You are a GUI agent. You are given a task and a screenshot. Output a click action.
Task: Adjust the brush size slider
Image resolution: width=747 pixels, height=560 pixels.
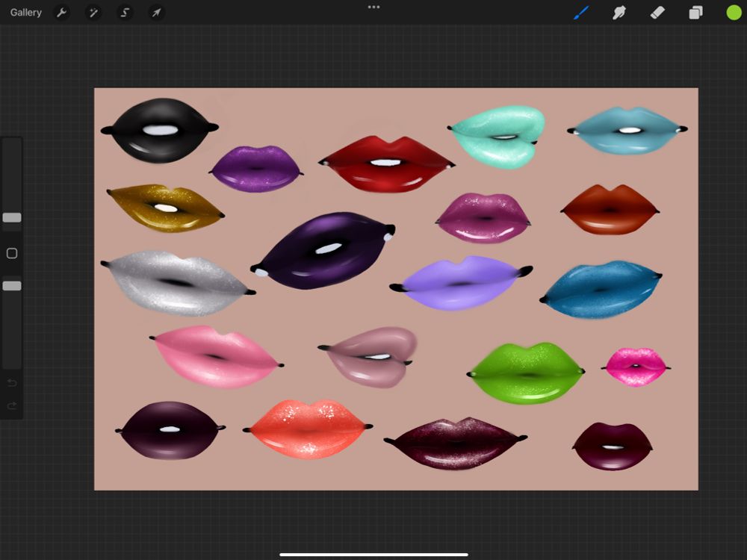[x=11, y=217]
